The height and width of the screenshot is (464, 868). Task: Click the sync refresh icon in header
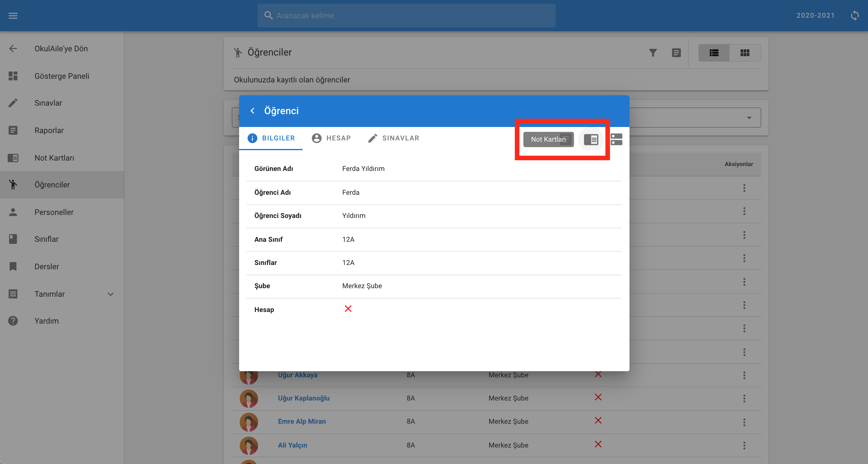coord(855,16)
